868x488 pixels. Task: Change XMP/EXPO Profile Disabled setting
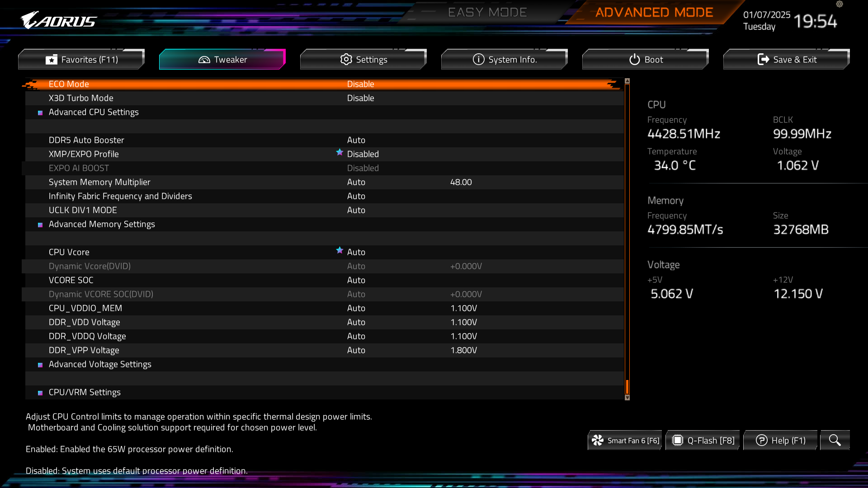click(363, 154)
